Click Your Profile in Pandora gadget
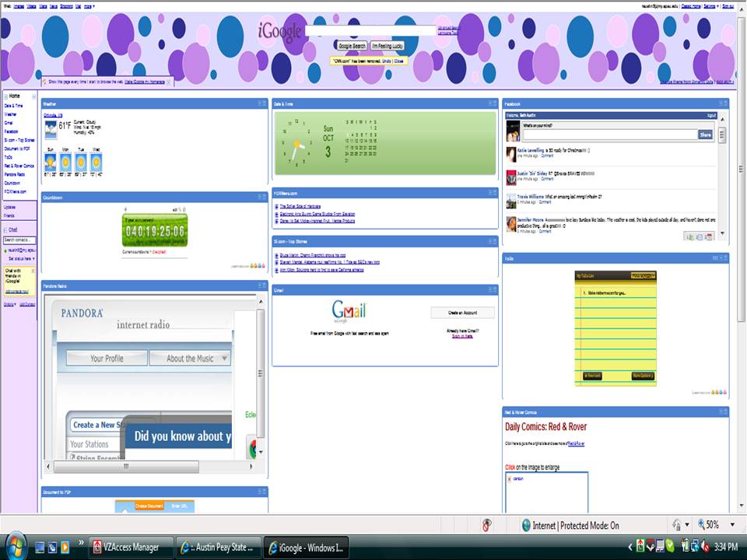This screenshot has width=747, height=560. [x=107, y=358]
